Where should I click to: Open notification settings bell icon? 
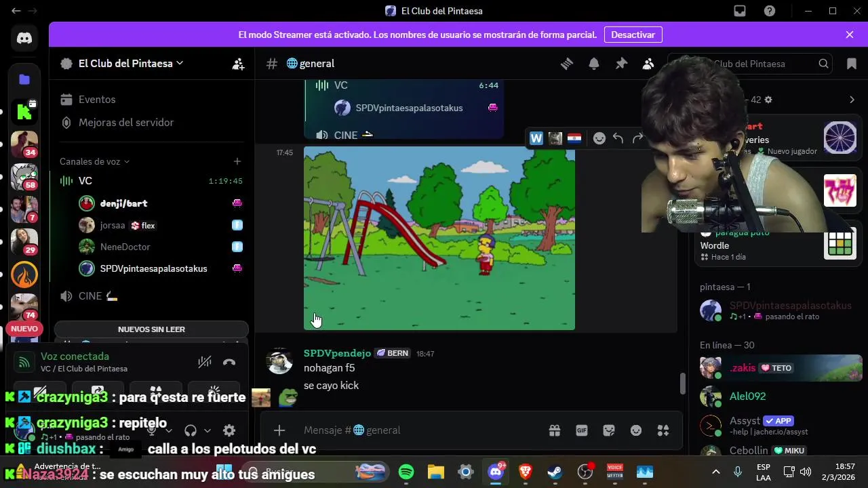click(x=594, y=64)
